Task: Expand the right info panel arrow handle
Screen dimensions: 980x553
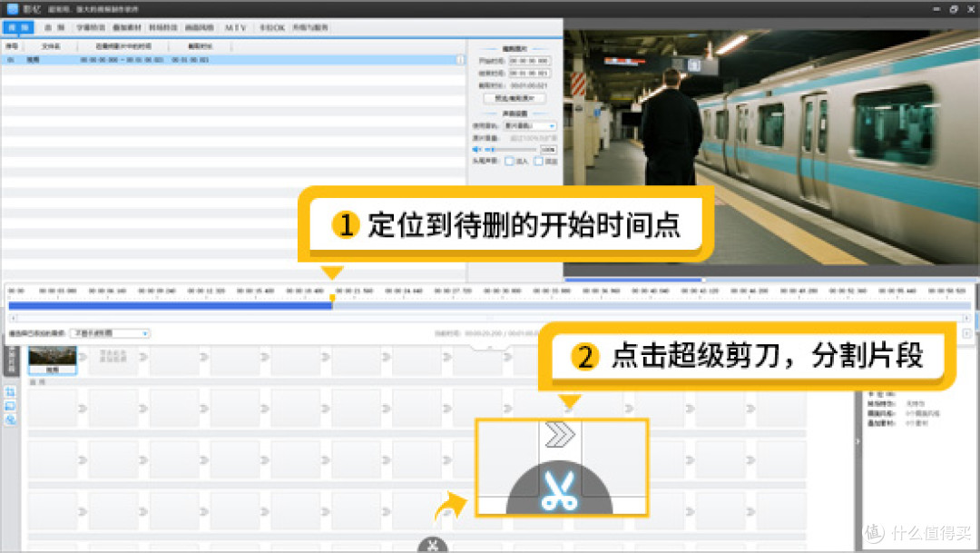Action: pyautogui.click(x=857, y=441)
